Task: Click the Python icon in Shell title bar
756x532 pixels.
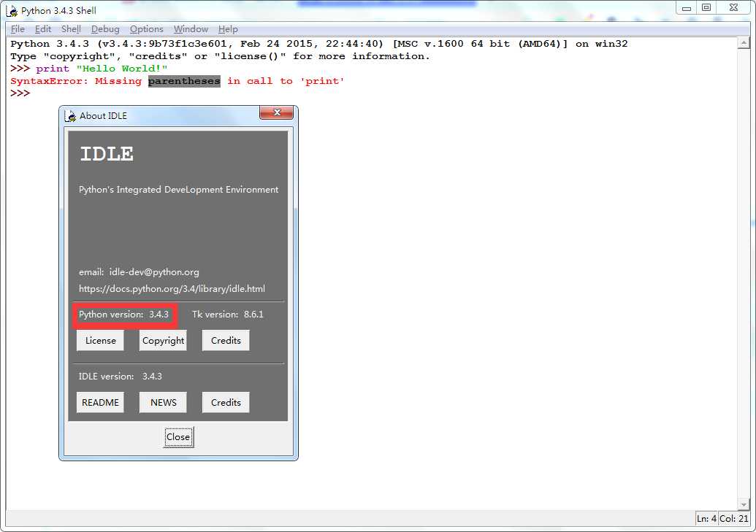Action: tap(12, 11)
